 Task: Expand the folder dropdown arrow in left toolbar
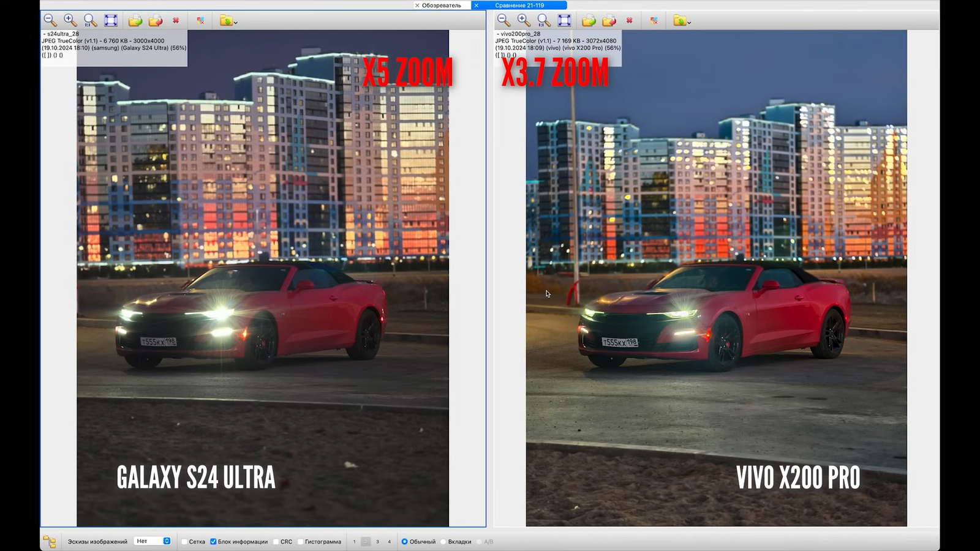pyautogui.click(x=236, y=23)
